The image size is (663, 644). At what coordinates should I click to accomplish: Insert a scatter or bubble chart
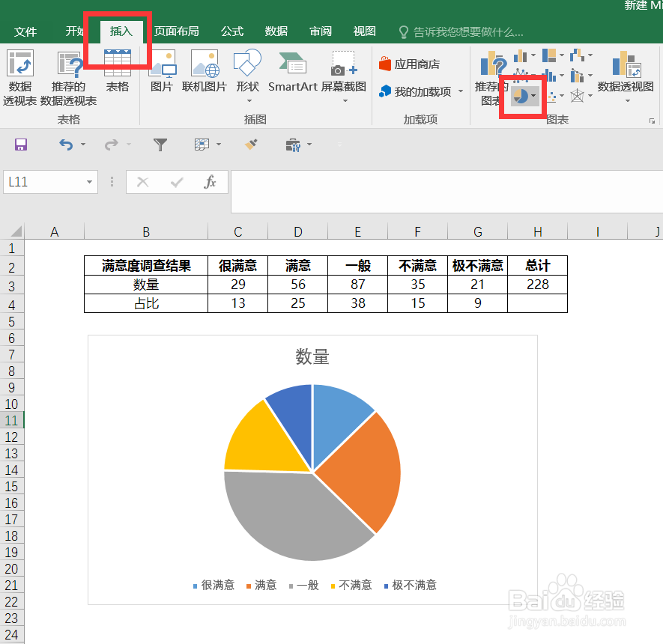[x=555, y=97]
